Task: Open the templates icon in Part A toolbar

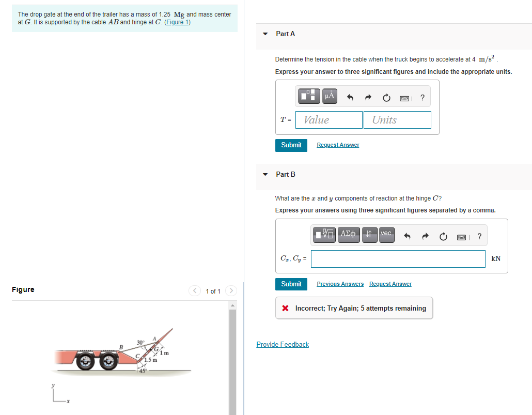Action: tap(309, 96)
